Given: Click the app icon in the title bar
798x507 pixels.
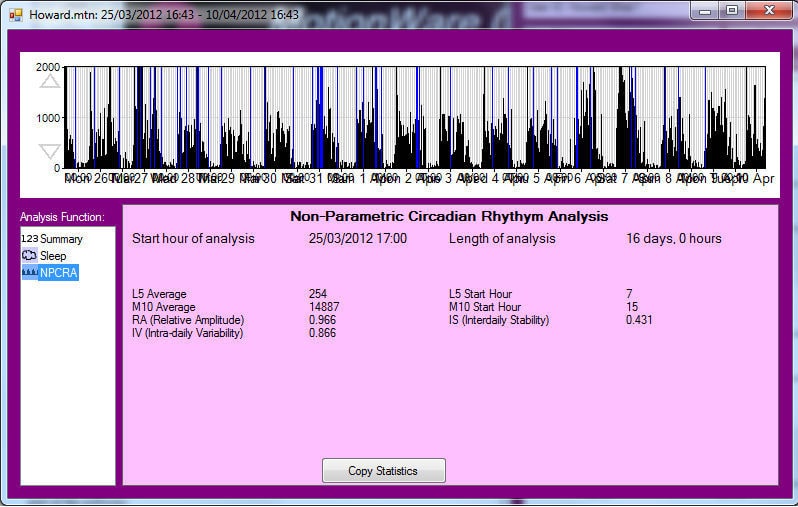Looking at the screenshot, I should click(15, 14).
